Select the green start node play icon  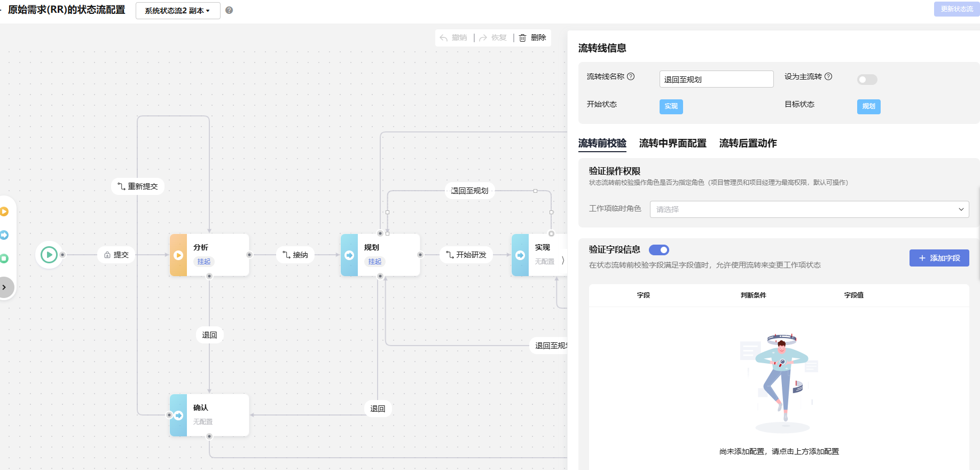point(49,255)
